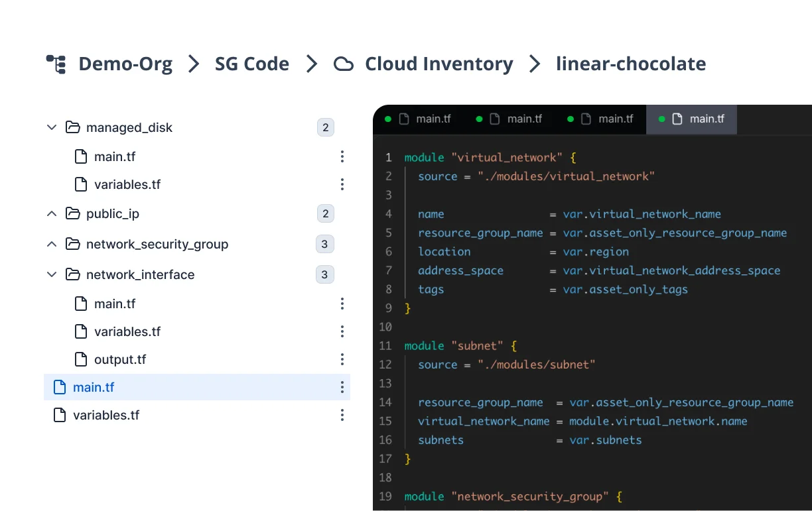Open variables.tf under network_interface
Viewport: 812px width, 511px height.
tap(127, 332)
